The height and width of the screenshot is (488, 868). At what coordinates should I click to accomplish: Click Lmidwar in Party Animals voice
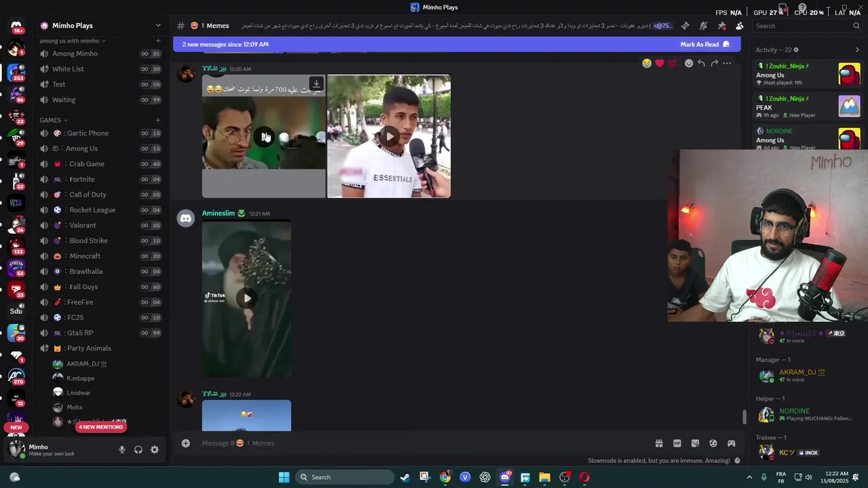[79, 393]
